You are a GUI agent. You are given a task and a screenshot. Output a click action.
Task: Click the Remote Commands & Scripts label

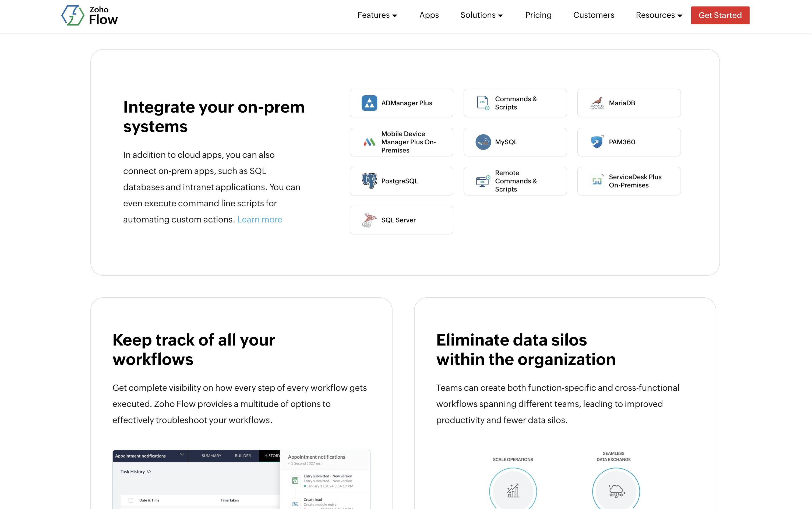point(516,181)
